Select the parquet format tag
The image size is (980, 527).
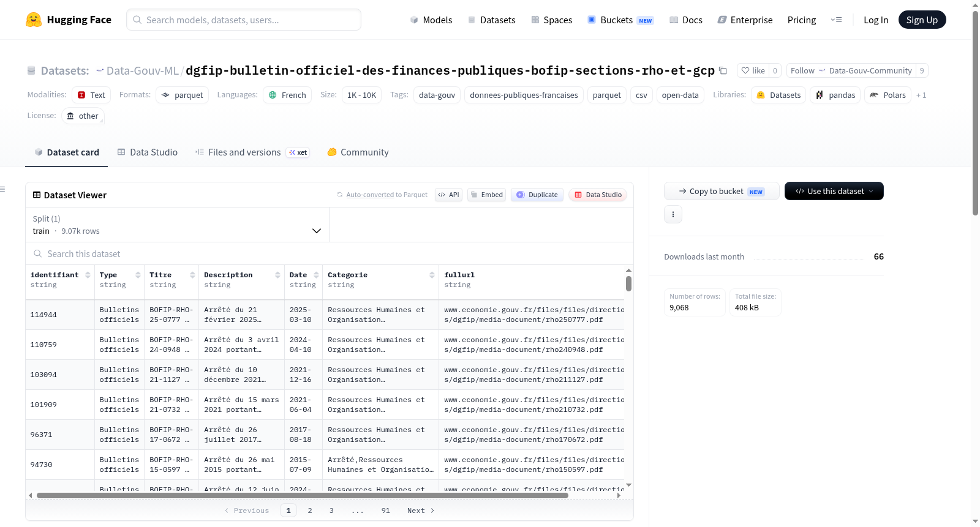pos(183,95)
